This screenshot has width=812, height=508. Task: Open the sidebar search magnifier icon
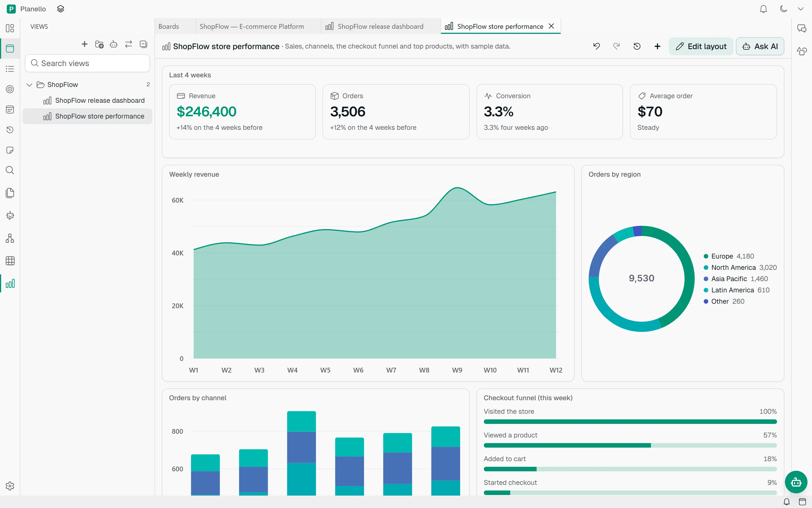(10, 170)
